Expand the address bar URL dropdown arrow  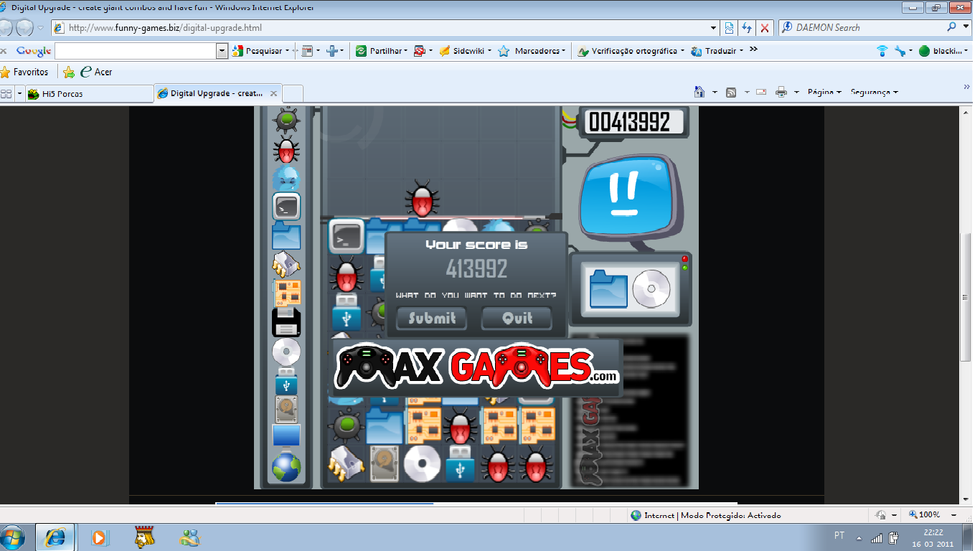coord(713,28)
